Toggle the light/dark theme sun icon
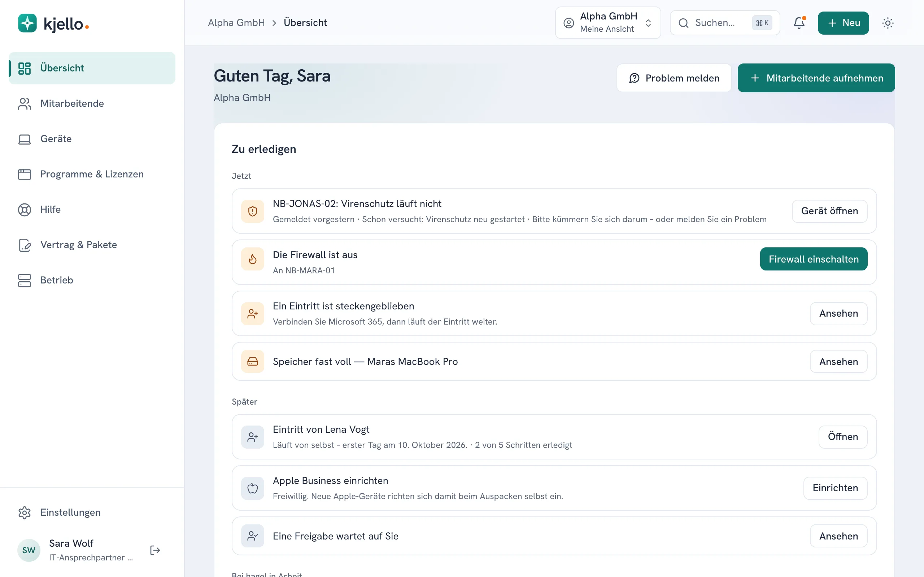 (x=888, y=23)
